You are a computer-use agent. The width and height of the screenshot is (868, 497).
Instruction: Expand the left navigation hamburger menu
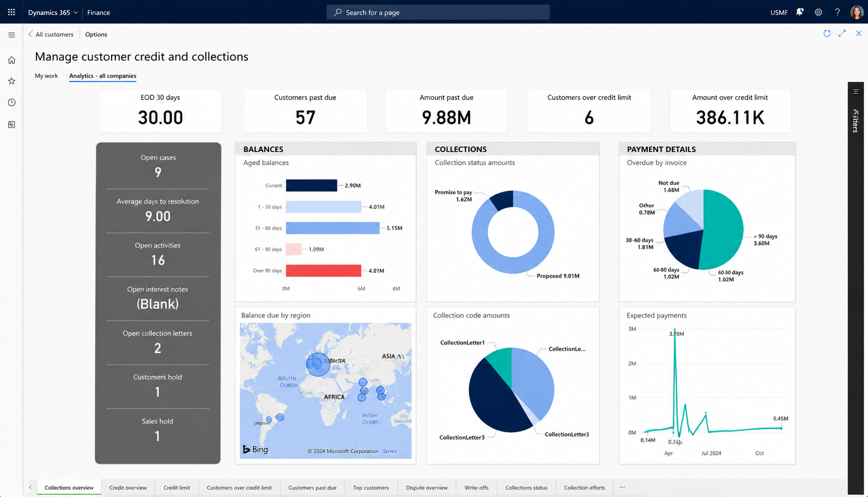pyautogui.click(x=12, y=35)
